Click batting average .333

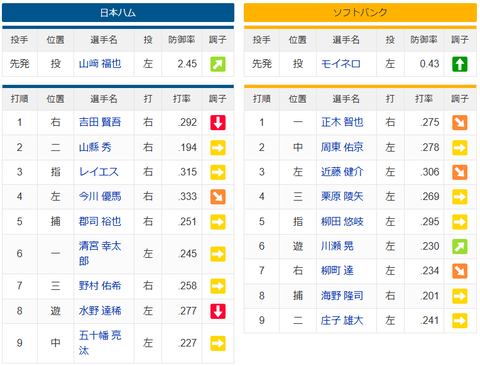(188, 197)
